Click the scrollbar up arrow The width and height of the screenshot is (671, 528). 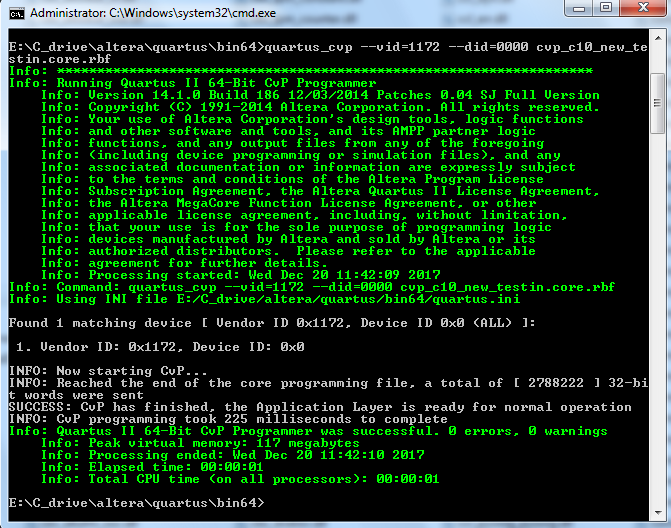click(657, 38)
